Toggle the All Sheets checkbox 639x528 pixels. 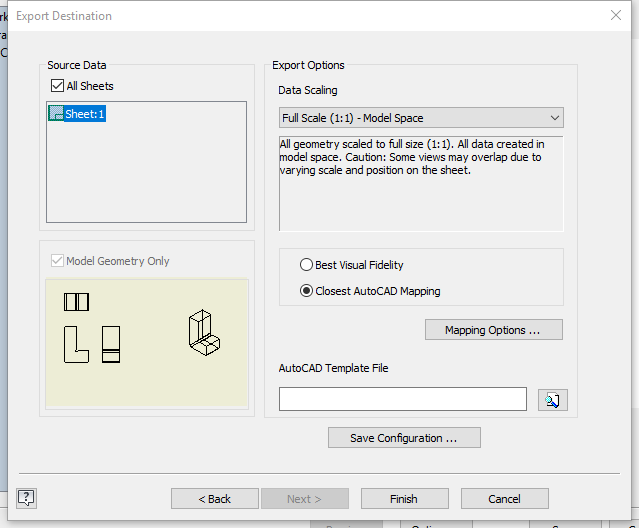57,86
